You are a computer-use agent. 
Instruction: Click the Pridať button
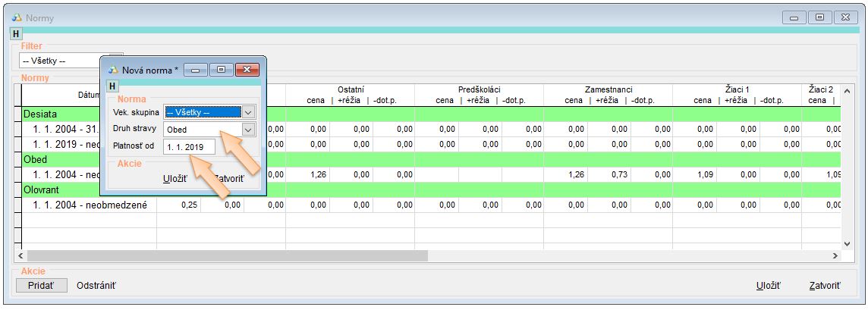coord(42,286)
